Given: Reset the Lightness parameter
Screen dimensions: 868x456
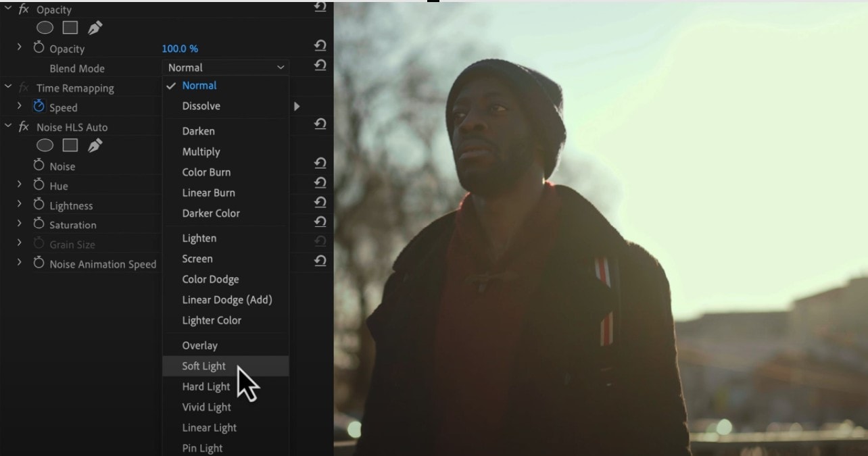Looking at the screenshot, I should click(x=320, y=203).
